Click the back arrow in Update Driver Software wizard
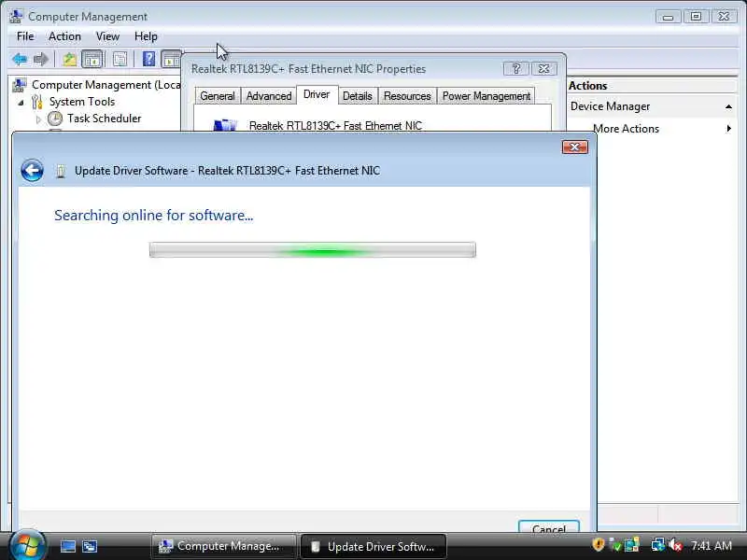 click(32, 171)
